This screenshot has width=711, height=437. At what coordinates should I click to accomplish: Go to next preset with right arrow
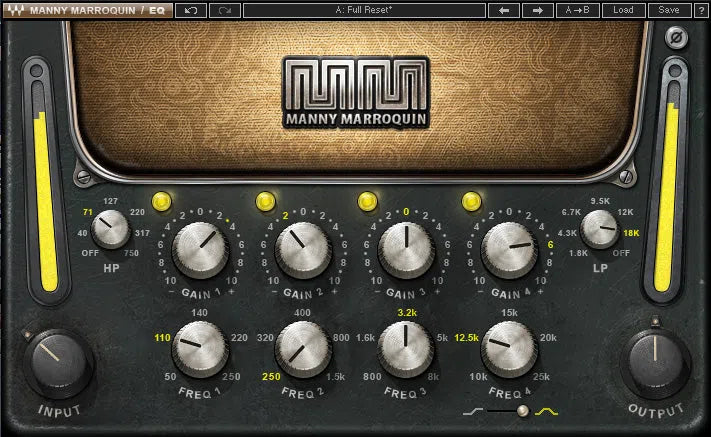point(537,10)
